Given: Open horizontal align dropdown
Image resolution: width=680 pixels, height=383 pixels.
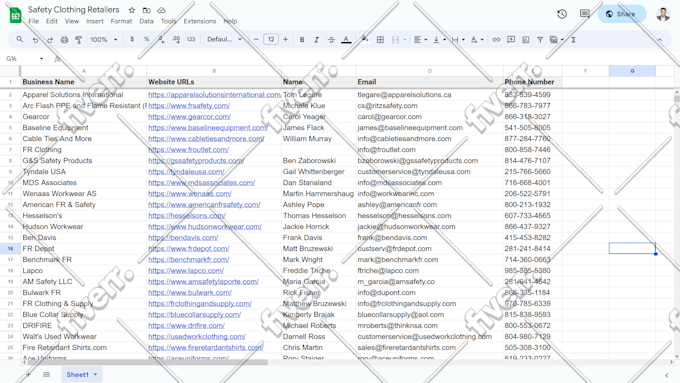Looking at the screenshot, I should pos(420,40).
